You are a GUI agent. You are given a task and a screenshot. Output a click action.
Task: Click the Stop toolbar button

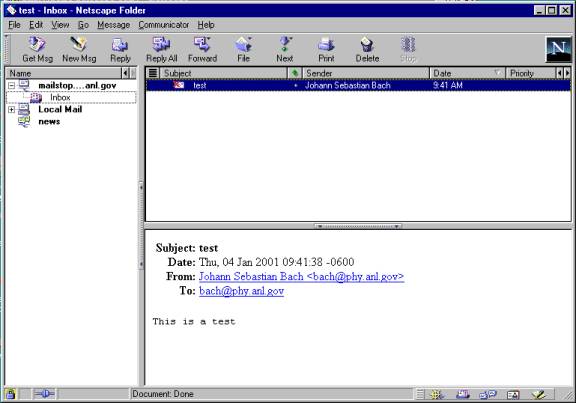(408, 50)
